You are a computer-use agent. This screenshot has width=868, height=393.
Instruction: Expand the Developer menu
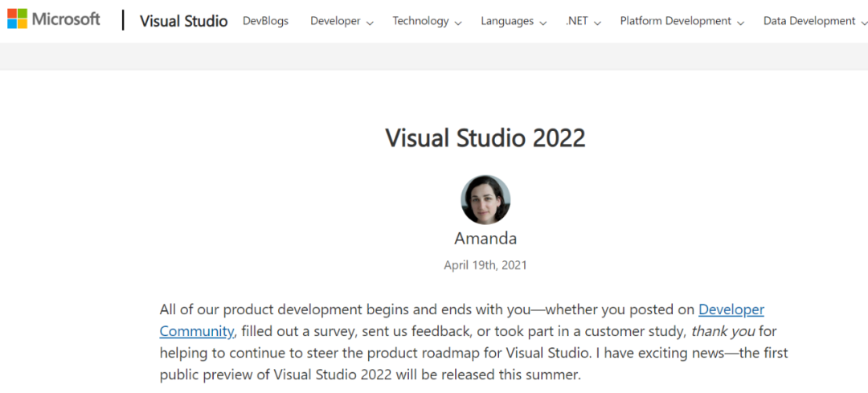tap(342, 21)
